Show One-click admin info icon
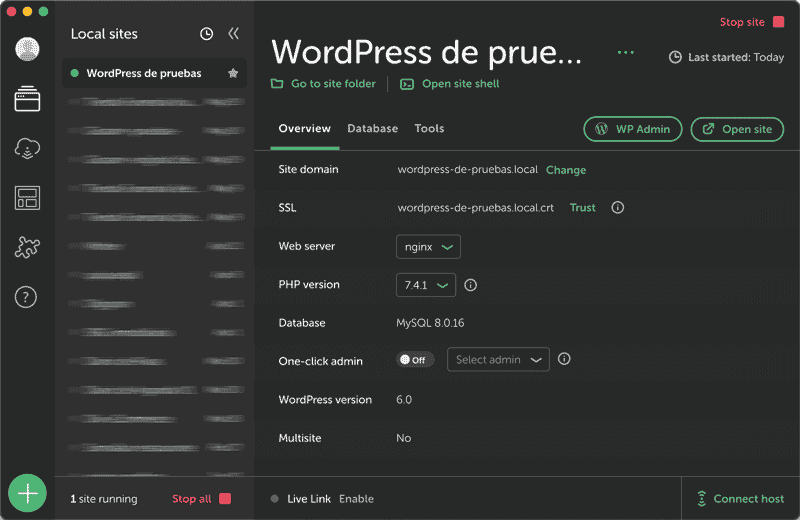Image resolution: width=800 pixels, height=520 pixels. click(564, 359)
